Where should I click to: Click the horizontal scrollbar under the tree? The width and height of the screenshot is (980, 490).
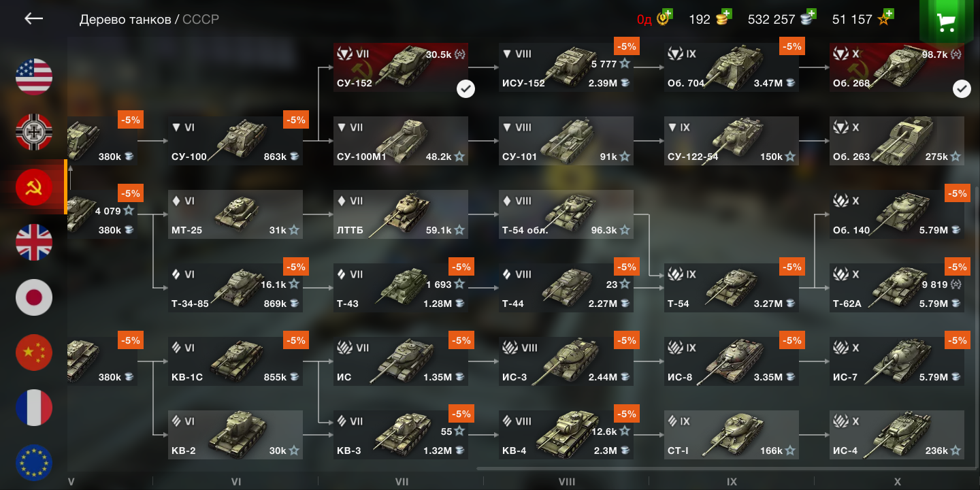721,468
